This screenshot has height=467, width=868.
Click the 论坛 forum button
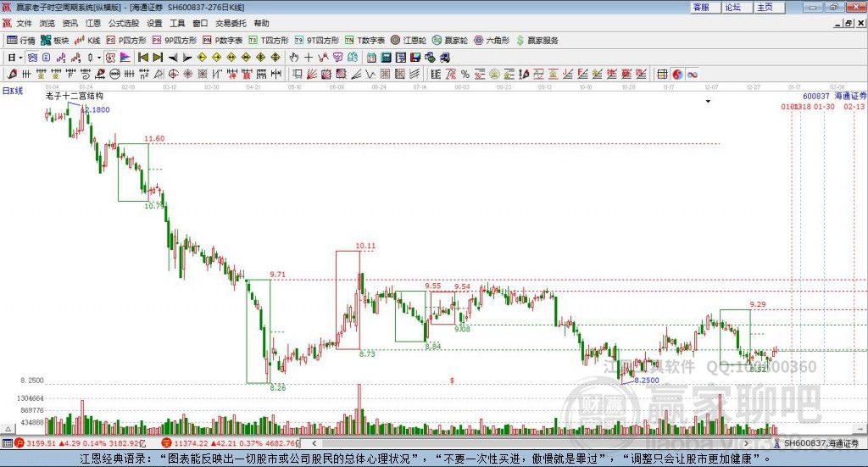click(732, 7)
